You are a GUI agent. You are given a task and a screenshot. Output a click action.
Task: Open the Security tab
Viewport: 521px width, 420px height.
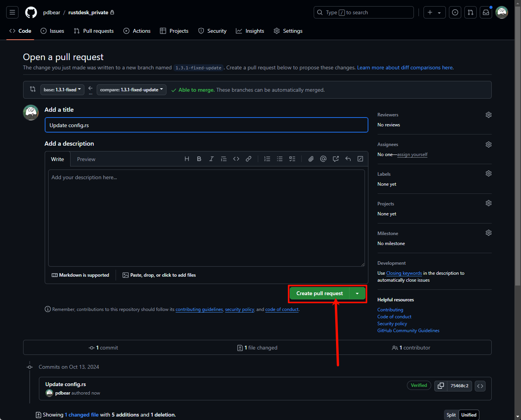pos(212,31)
